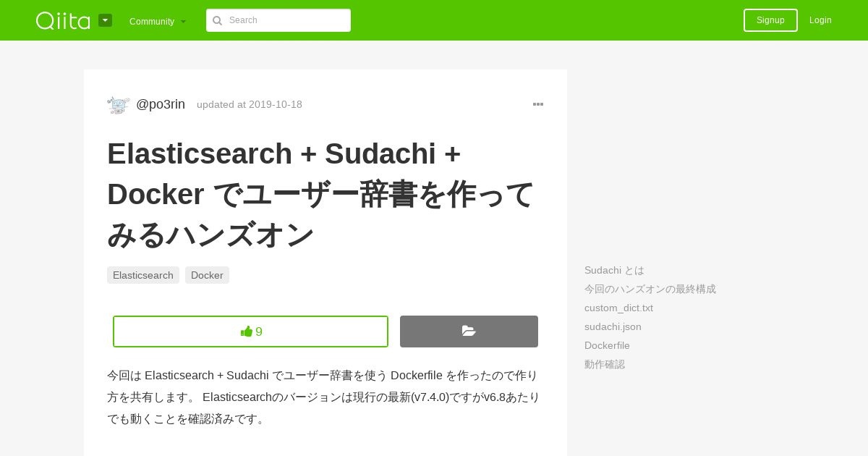
Task: Jump to '動作確認' section
Action: 605,364
